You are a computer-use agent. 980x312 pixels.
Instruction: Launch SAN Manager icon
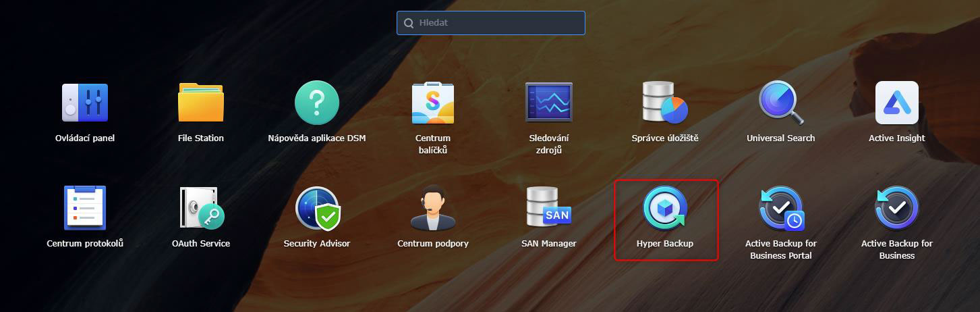(549, 207)
